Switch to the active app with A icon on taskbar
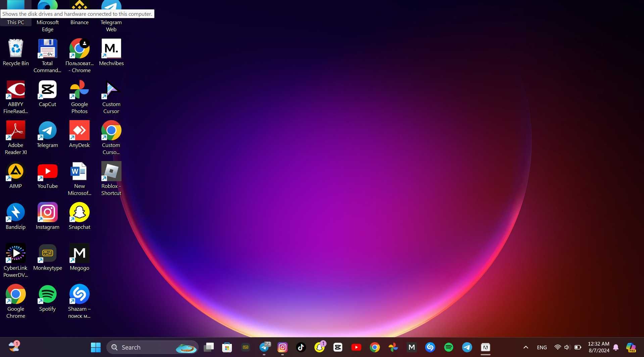The width and height of the screenshot is (644, 357). pyautogui.click(x=486, y=347)
